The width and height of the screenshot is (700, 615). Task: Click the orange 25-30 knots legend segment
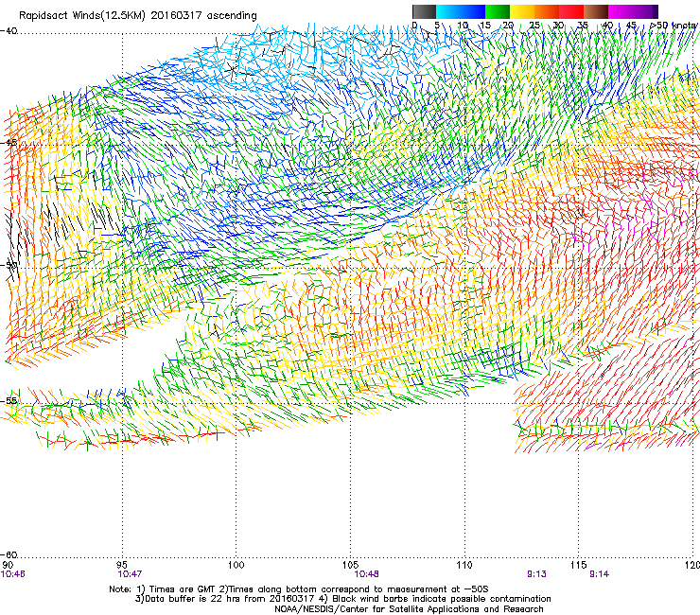coord(547,11)
